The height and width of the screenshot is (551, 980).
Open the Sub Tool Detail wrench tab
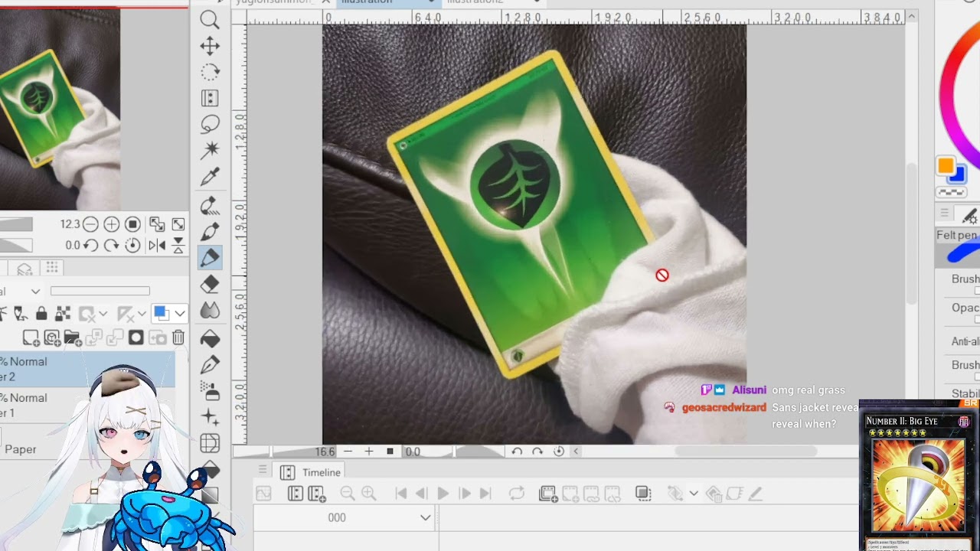click(x=970, y=215)
